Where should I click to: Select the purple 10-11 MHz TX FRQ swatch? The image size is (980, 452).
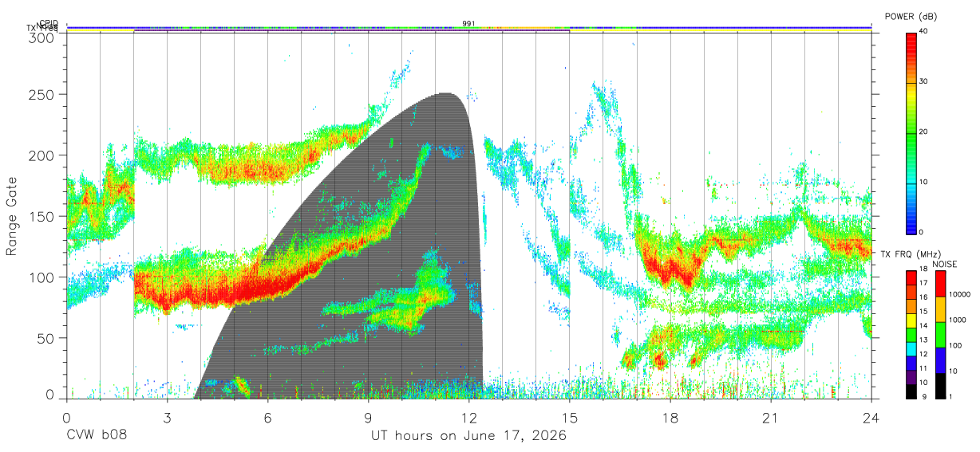[x=911, y=378]
